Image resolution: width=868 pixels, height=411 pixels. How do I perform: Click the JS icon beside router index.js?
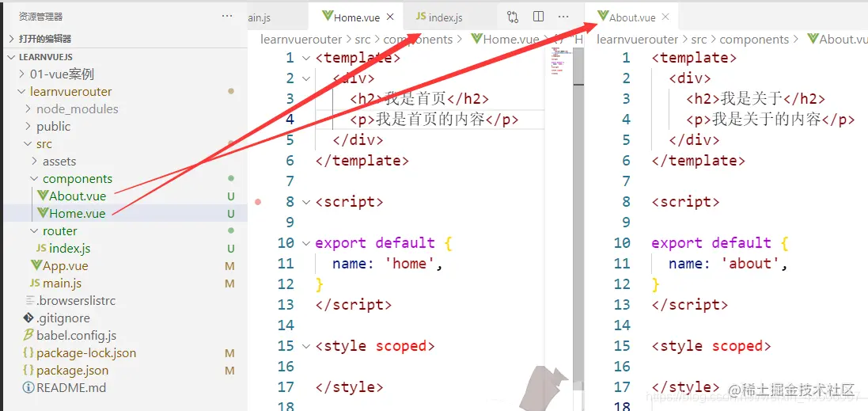click(41, 248)
